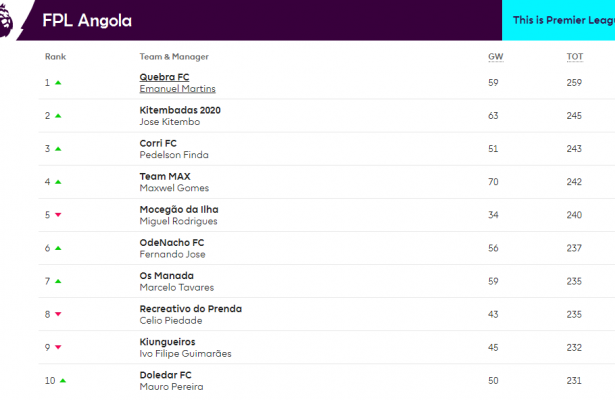Click the FPL Angola league title

(89, 21)
